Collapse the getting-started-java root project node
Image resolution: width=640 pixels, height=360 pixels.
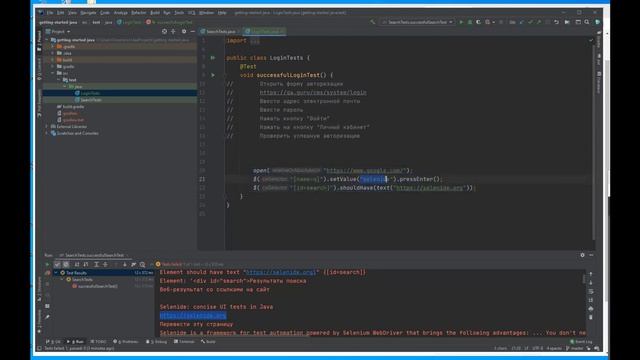pyautogui.click(x=47, y=40)
